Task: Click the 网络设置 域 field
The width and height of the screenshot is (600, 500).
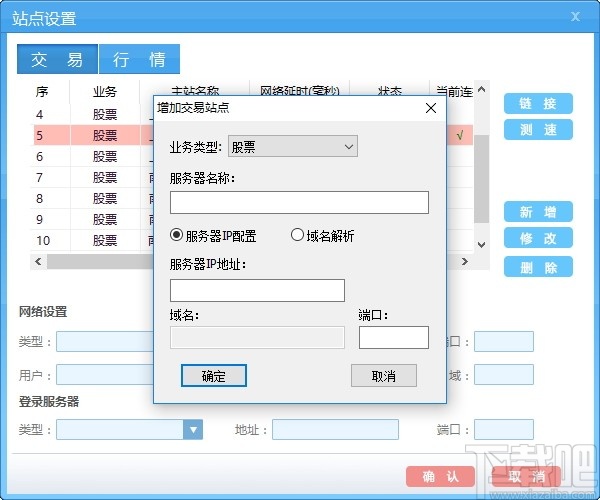Action: (504, 375)
